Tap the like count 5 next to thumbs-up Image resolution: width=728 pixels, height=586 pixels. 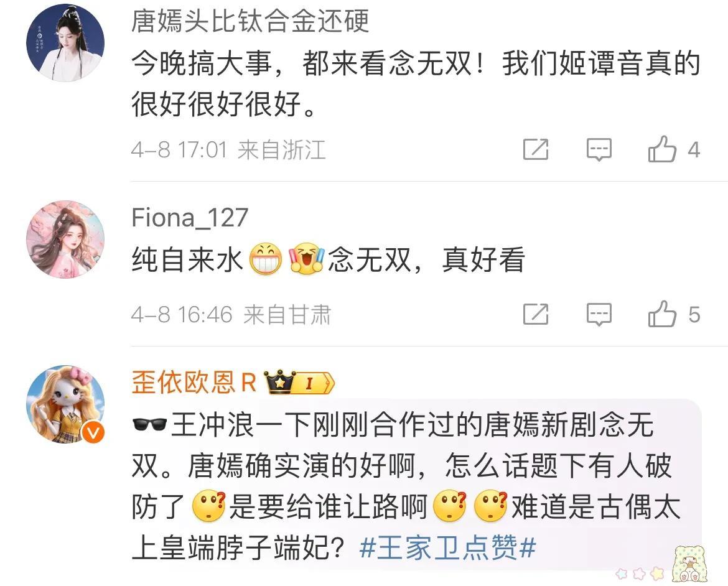coord(694,315)
